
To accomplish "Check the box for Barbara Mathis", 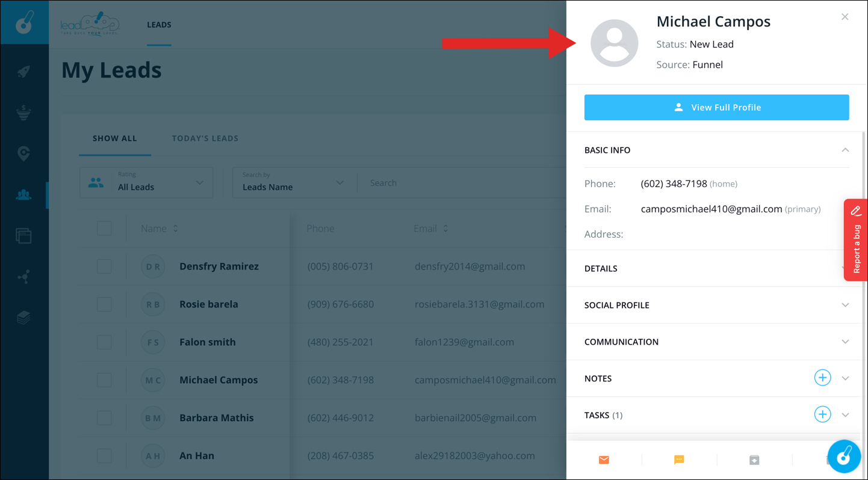I will (x=104, y=417).
